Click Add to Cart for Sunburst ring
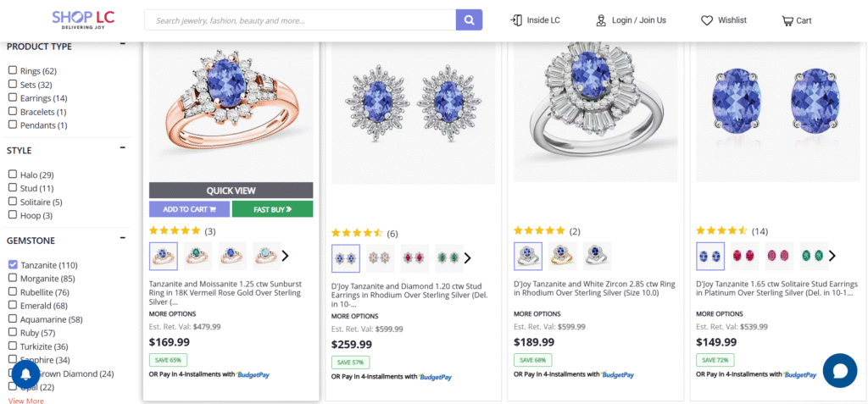The image size is (868, 404). (x=190, y=209)
